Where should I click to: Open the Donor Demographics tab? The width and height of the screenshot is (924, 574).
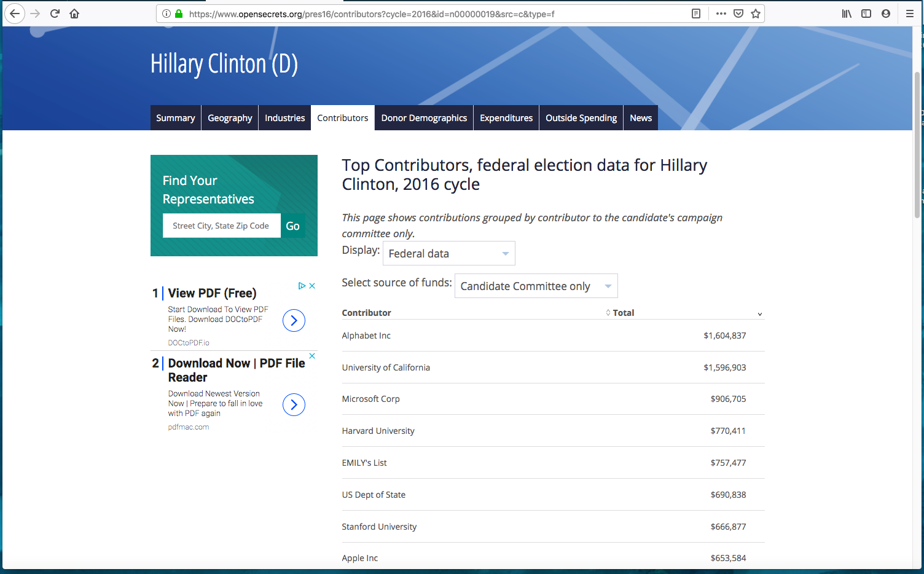424,118
